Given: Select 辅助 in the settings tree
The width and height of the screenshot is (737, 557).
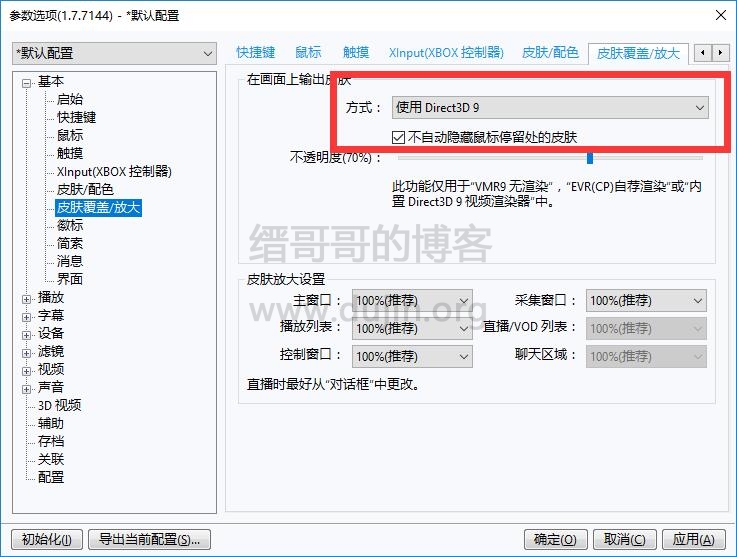Looking at the screenshot, I should pyautogui.click(x=51, y=423).
